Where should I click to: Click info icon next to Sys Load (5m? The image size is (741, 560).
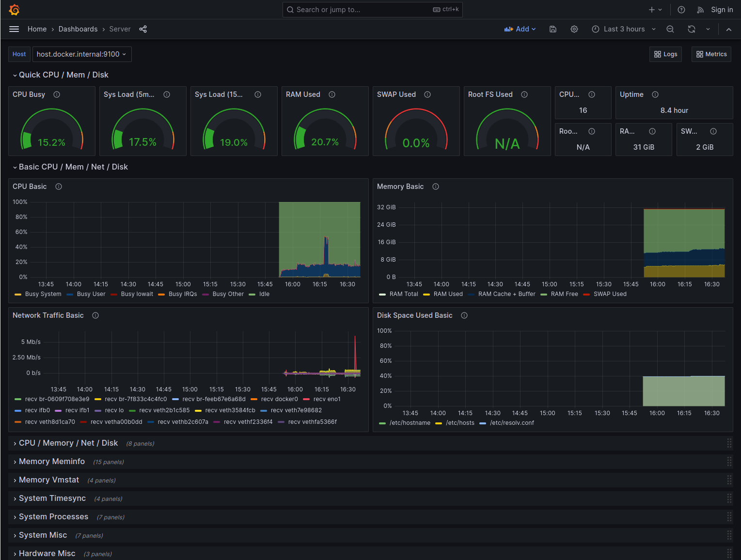167,94
